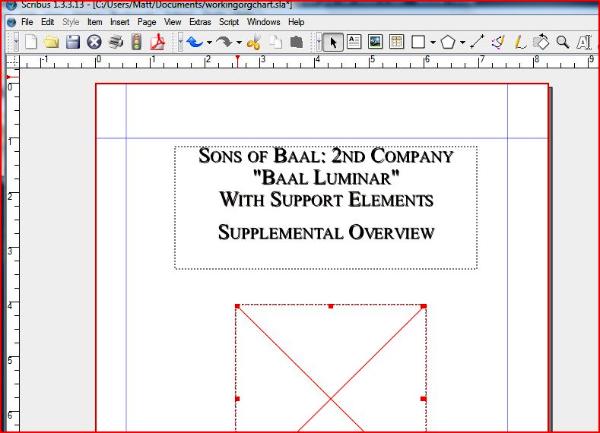Close the document using the X circle icon
Image resolution: width=600 pixels, height=433 pixels.
tap(94, 42)
